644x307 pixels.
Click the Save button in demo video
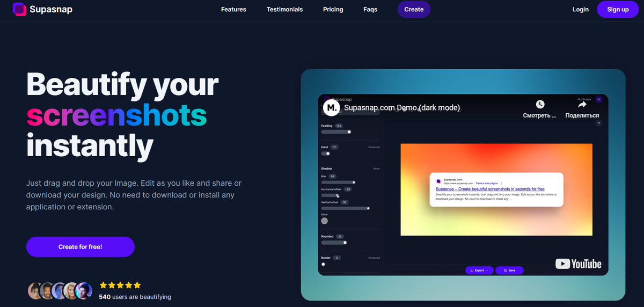coord(509,271)
